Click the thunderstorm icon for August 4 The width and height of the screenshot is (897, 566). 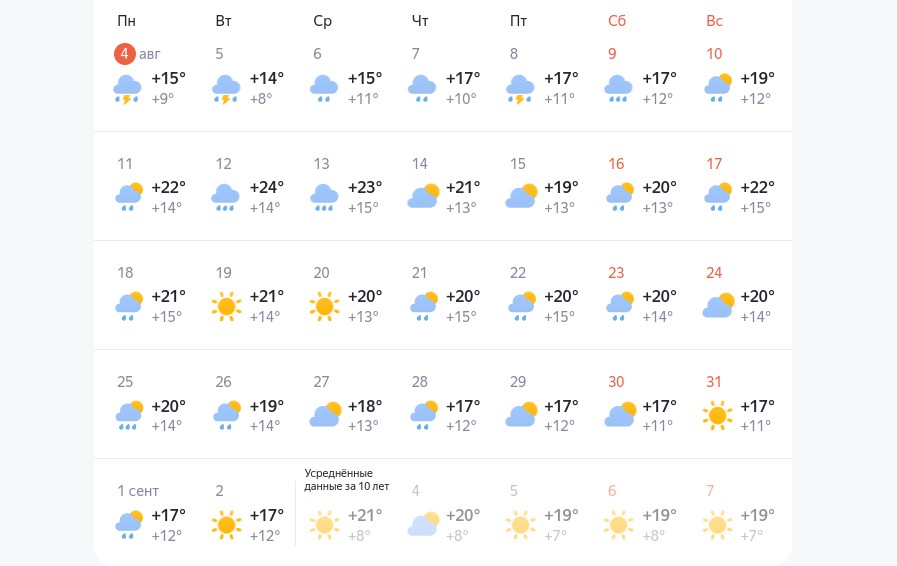[128, 89]
